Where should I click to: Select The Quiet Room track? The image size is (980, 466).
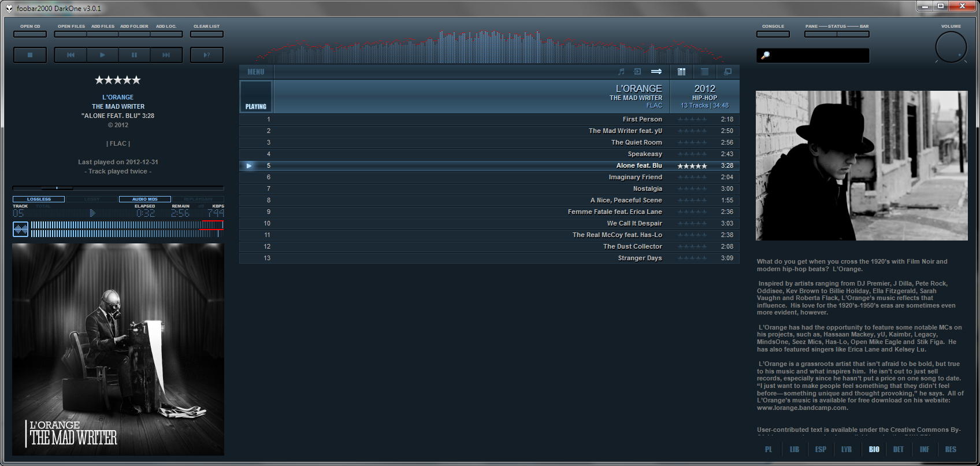489,142
